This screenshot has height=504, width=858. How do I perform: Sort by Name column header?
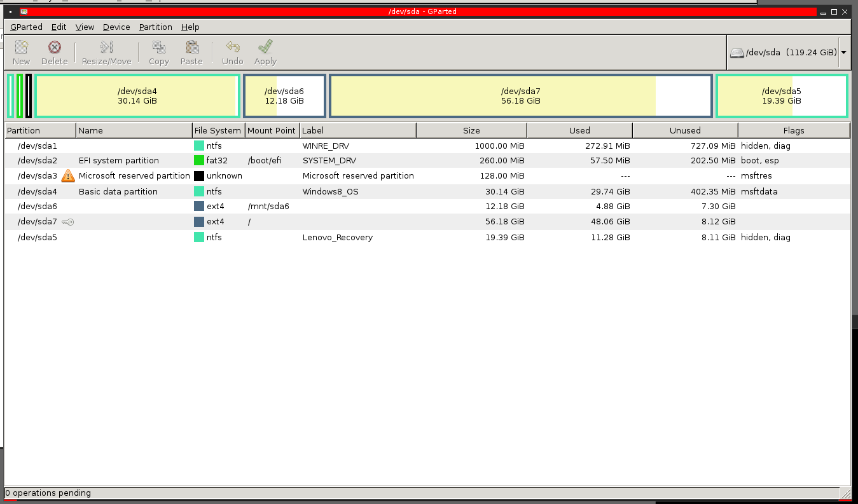pyautogui.click(x=134, y=130)
